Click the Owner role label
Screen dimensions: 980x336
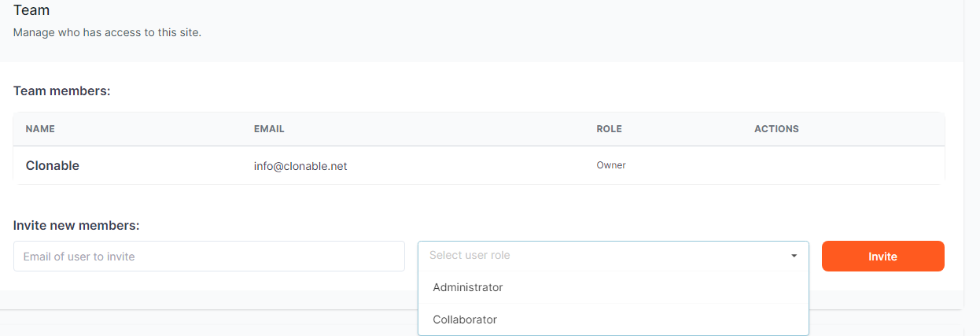click(611, 165)
